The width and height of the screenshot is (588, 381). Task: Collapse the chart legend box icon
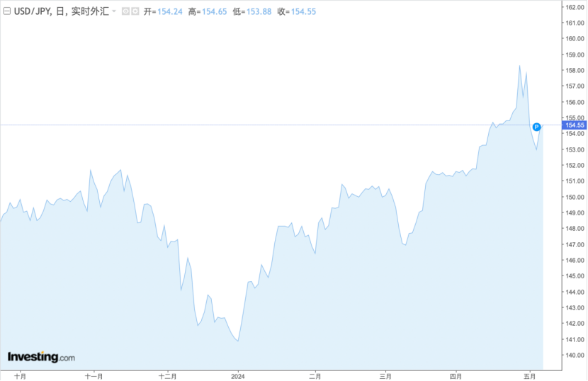click(7, 11)
